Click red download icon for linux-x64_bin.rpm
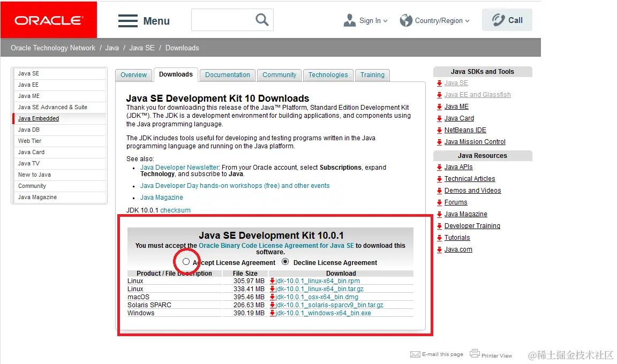 pos(272,281)
